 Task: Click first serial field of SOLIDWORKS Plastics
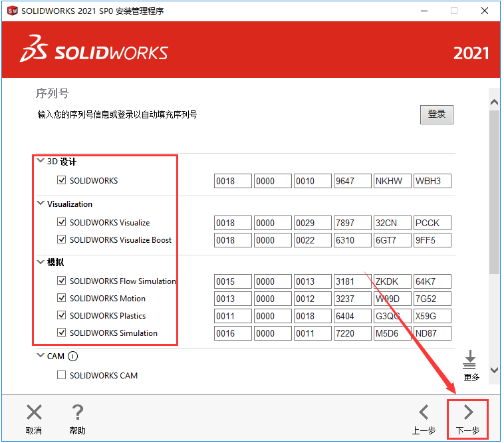coord(233,316)
